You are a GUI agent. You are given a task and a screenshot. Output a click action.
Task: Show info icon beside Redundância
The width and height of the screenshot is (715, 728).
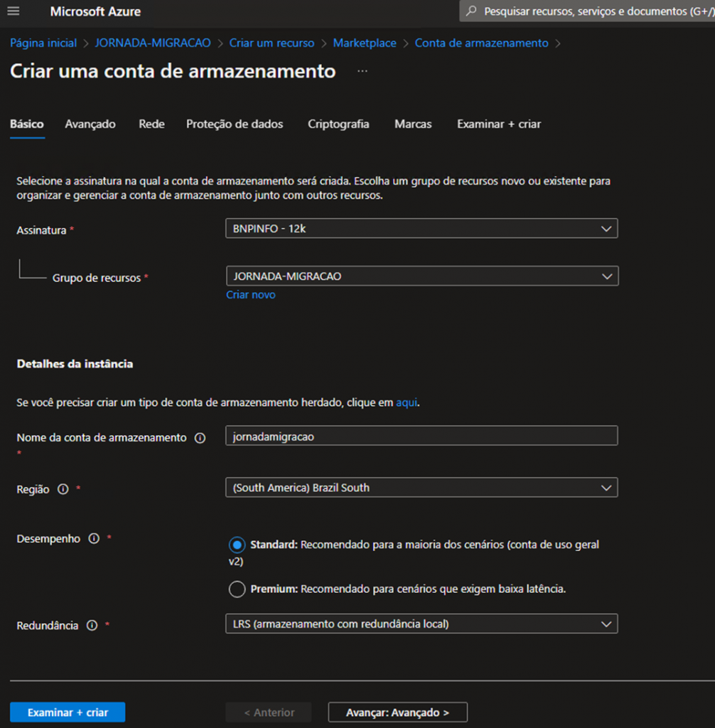coord(92,626)
